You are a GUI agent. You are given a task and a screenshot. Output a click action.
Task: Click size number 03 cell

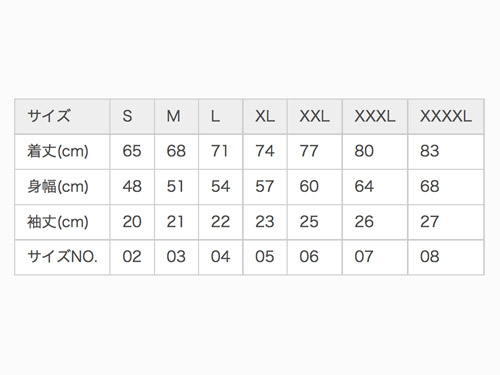[176, 257]
